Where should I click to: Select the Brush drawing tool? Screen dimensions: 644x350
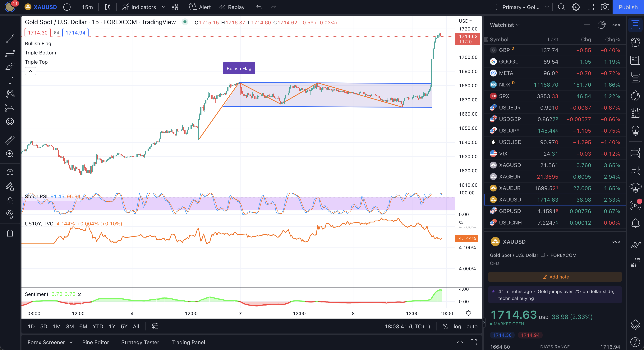click(x=10, y=66)
